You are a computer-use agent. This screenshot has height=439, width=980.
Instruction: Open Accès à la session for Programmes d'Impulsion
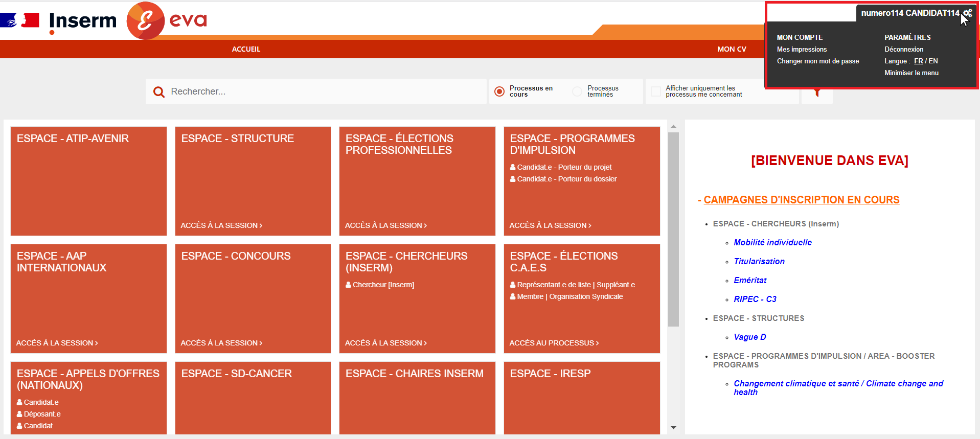tap(551, 225)
